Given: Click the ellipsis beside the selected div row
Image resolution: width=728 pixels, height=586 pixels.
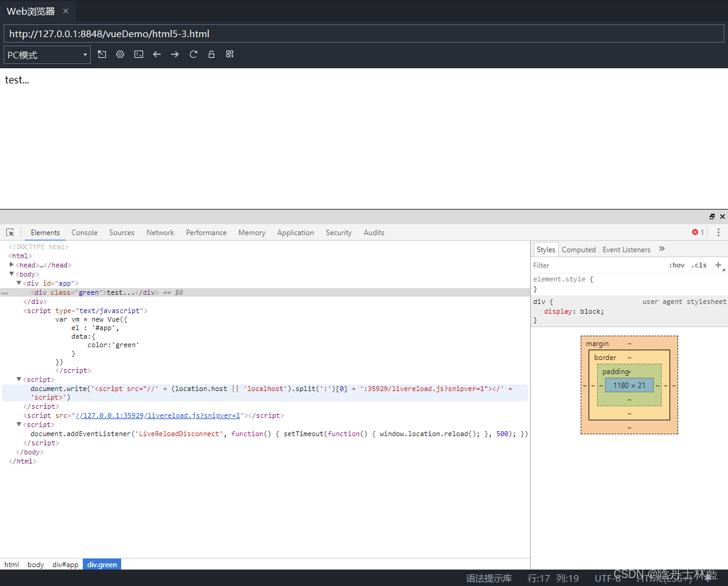Looking at the screenshot, I should (5, 293).
